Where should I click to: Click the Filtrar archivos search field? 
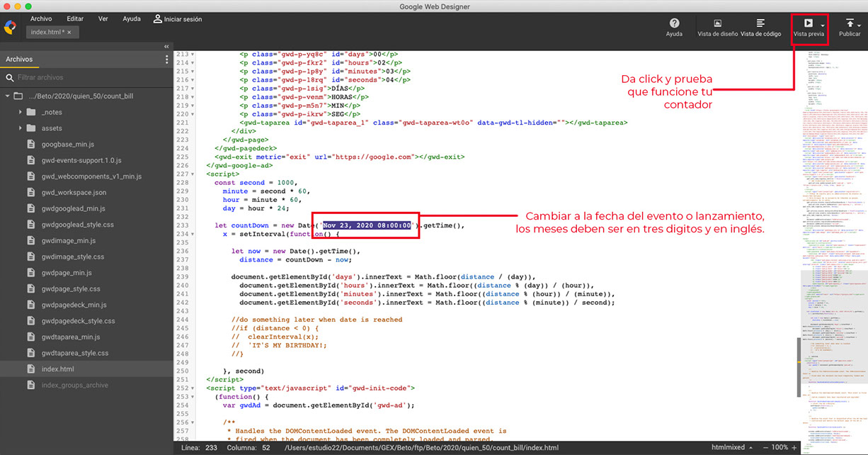(85, 78)
